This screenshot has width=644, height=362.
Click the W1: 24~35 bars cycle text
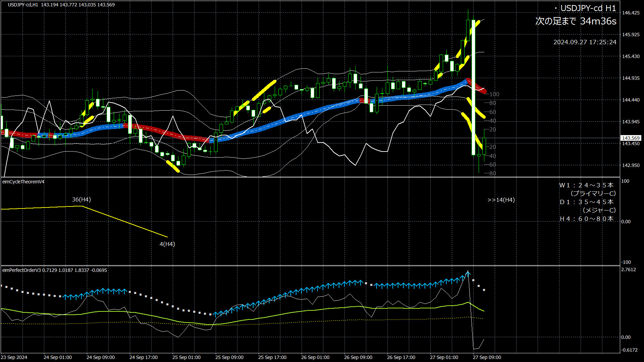pos(586,185)
